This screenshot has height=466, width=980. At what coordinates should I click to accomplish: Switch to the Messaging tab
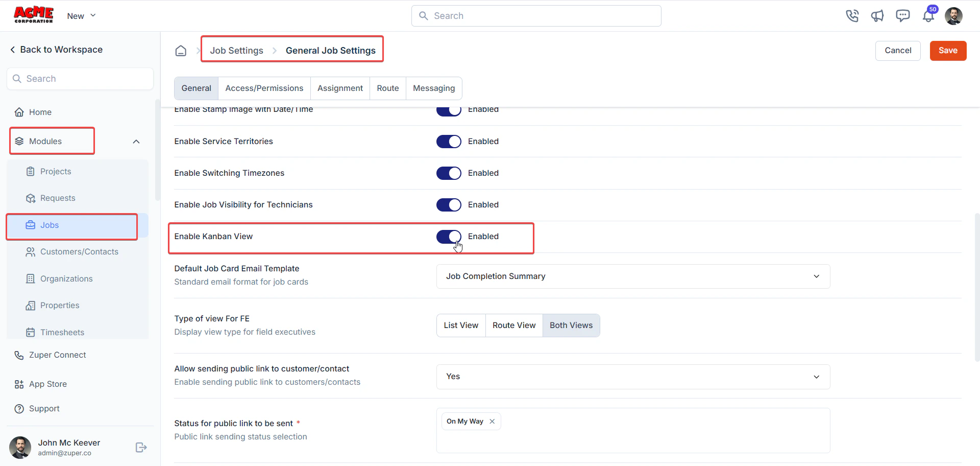pos(434,88)
